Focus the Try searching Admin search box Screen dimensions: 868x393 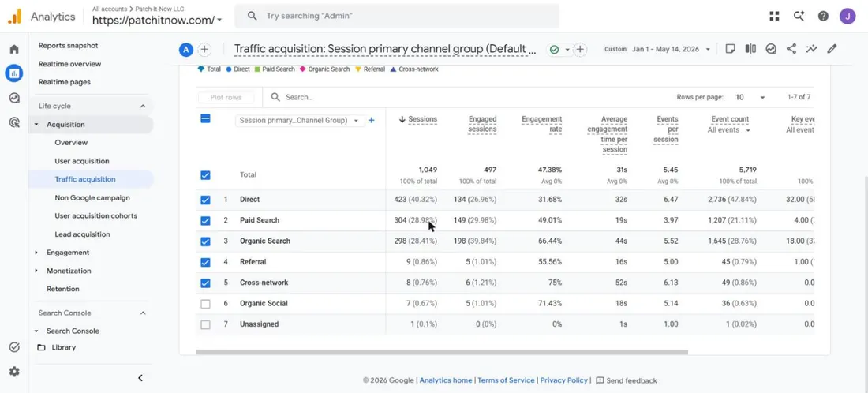pos(397,16)
